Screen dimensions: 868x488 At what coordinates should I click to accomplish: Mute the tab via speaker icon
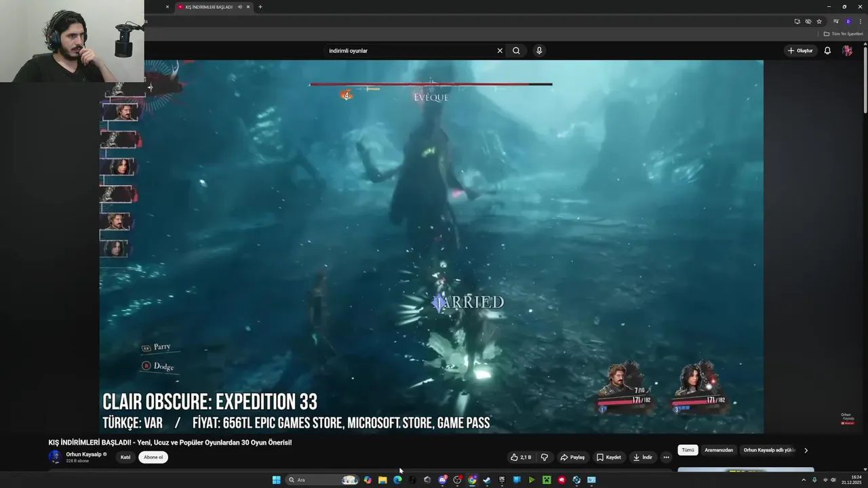click(x=239, y=7)
